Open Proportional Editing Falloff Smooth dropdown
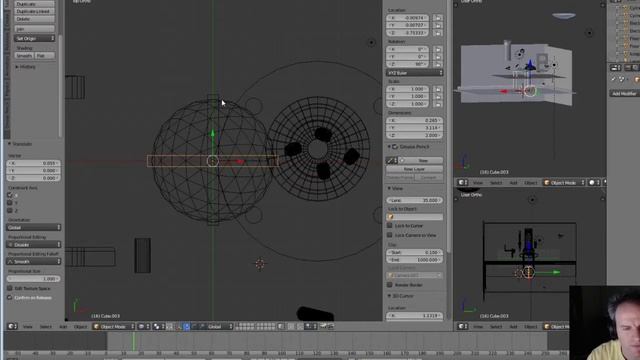The image size is (640, 360). (x=34, y=262)
